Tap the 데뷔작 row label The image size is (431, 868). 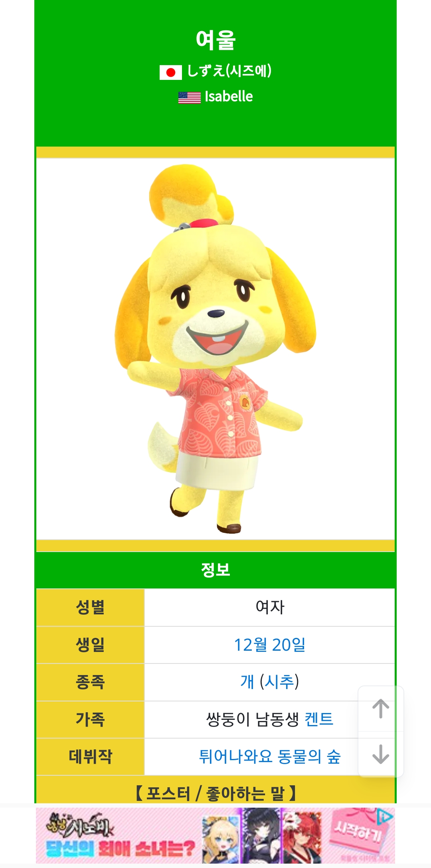[90, 757]
